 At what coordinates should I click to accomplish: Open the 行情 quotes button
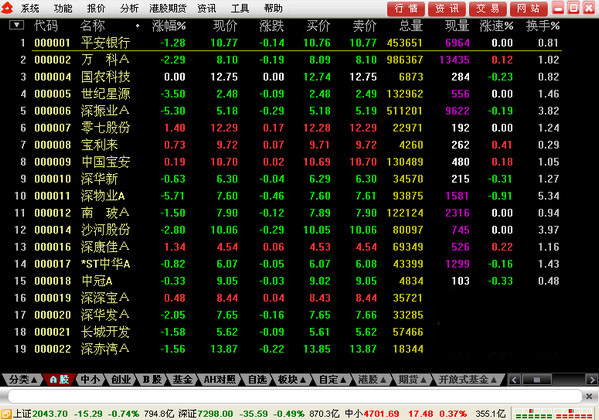pos(406,9)
